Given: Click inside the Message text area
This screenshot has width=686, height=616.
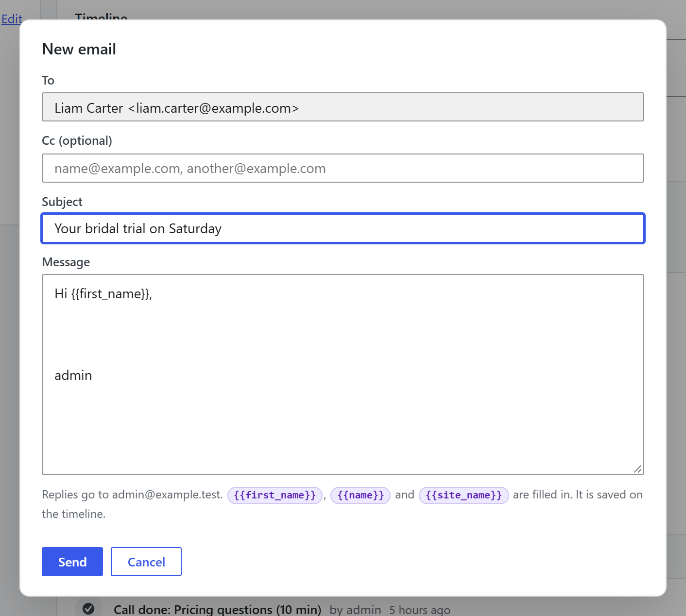Looking at the screenshot, I should [343, 375].
